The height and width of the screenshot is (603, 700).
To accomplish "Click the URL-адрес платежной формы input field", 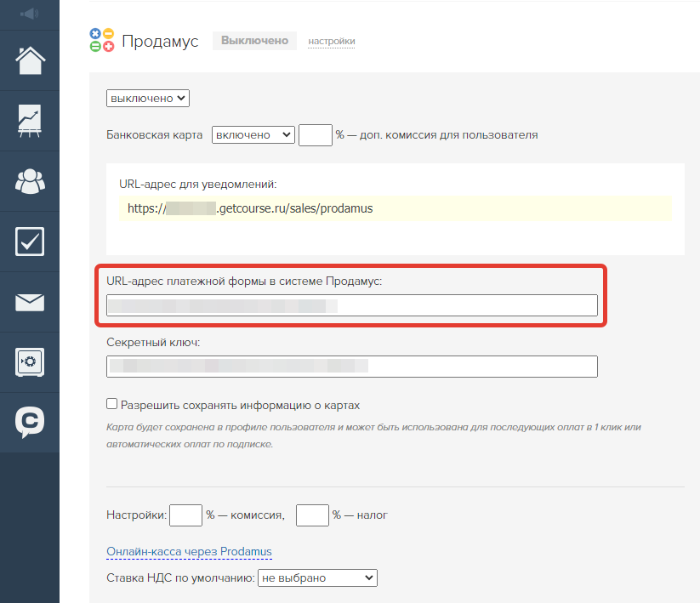I will pyautogui.click(x=352, y=305).
